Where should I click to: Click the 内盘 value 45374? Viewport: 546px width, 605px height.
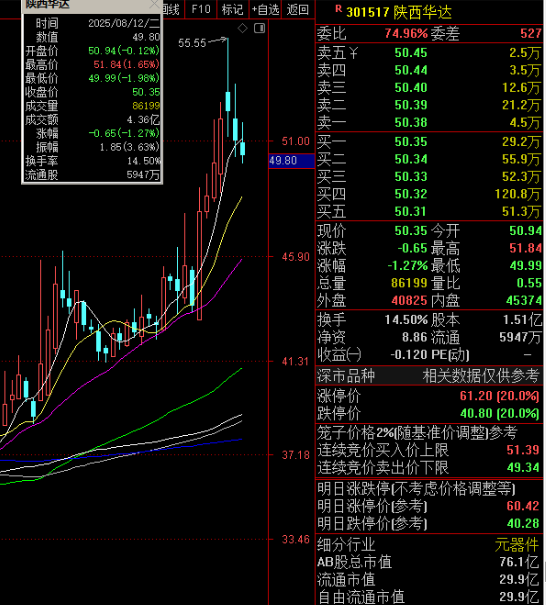524,301
